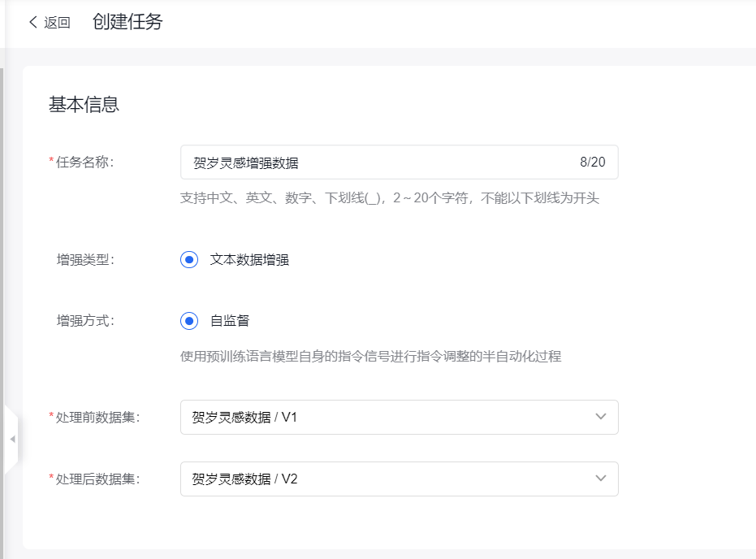Select the 文本数据增强 radio button
The height and width of the screenshot is (559, 756).
coord(189,260)
